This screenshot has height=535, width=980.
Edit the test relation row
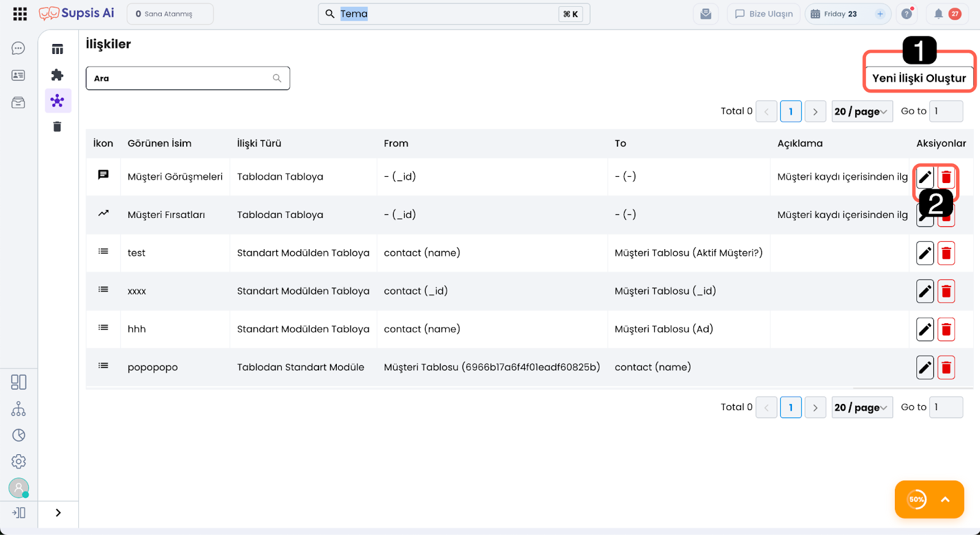point(925,253)
